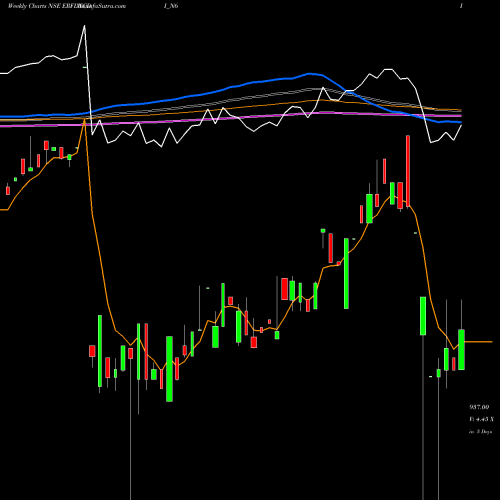Click the 937.09 price value label
Viewport: 500px width, 500px height.
pyautogui.click(x=479, y=407)
